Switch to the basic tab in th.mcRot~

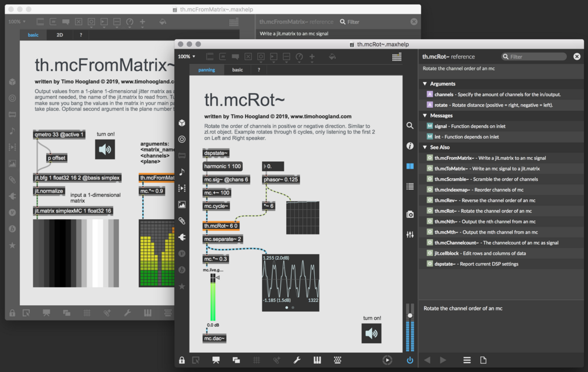pyautogui.click(x=238, y=70)
